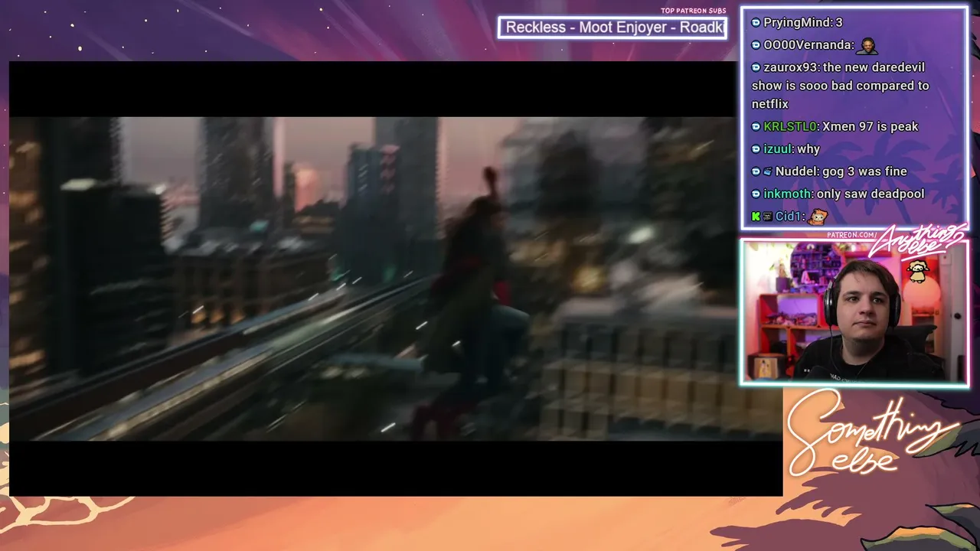Click the plush mascot icon in the webcam corner
Viewport: 980px width, 551px height.
[916, 269]
